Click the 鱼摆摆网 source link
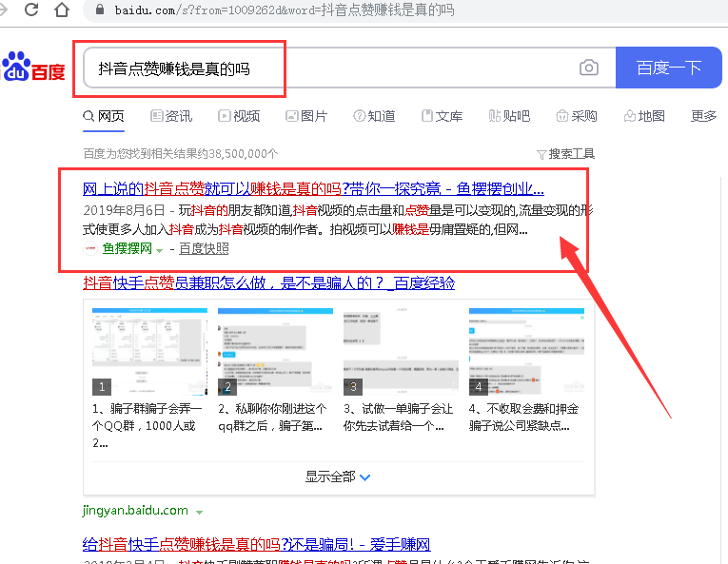This screenshot has height=564, width=728. (x=128, y=249)
